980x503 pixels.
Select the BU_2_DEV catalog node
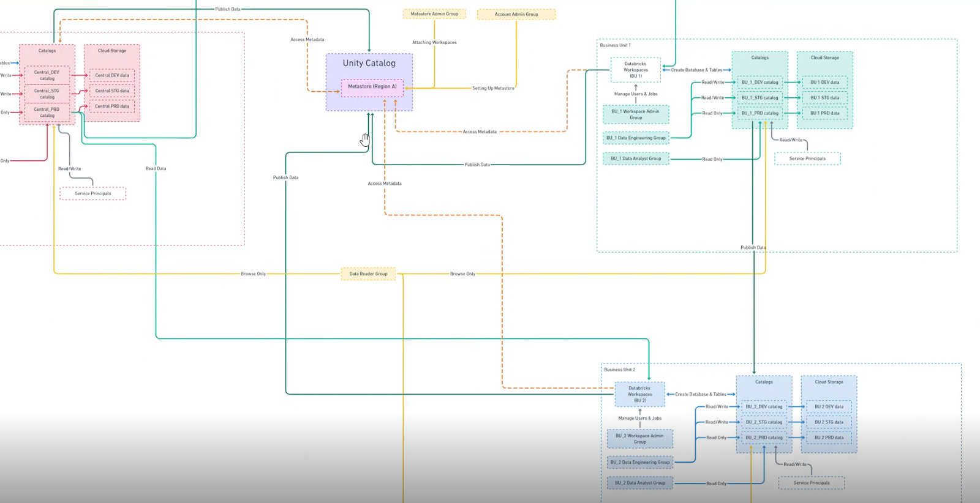point(764,406)
